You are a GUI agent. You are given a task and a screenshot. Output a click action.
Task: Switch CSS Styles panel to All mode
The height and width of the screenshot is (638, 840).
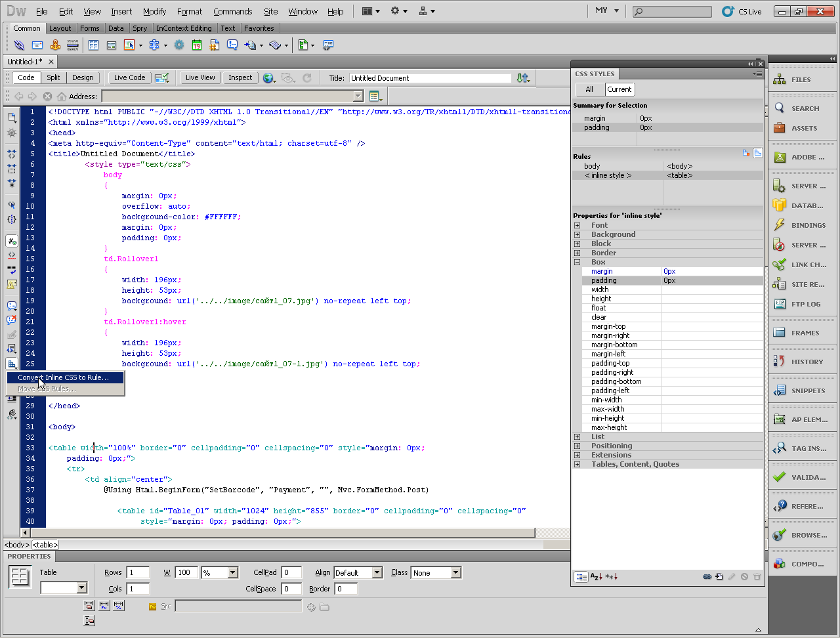click(x=589, y=89)
